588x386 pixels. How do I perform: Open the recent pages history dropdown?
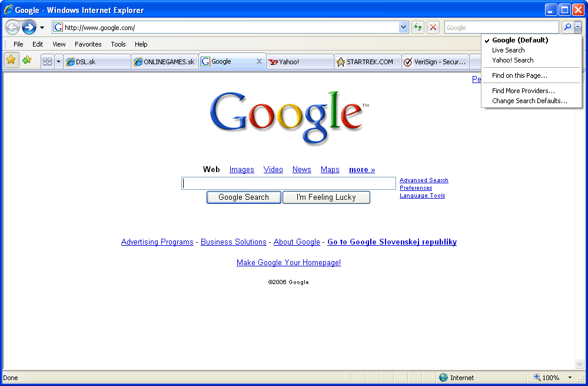point(42,28)
